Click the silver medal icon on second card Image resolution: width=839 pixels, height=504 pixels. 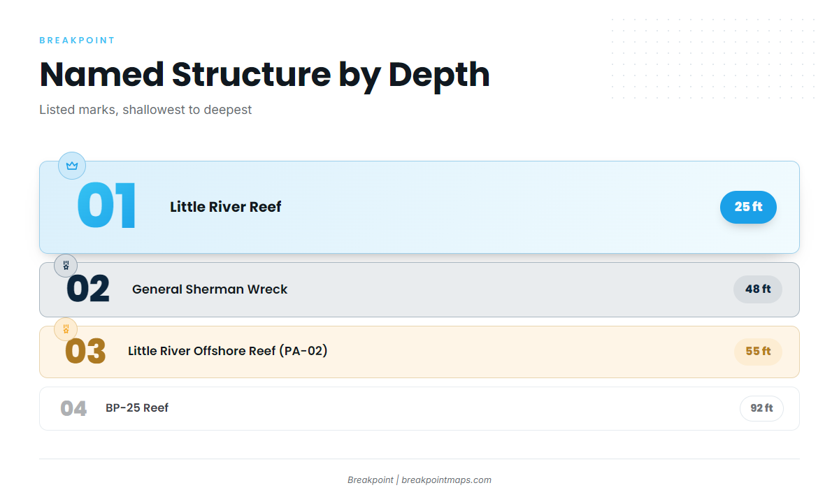click(x=66, y=266)
